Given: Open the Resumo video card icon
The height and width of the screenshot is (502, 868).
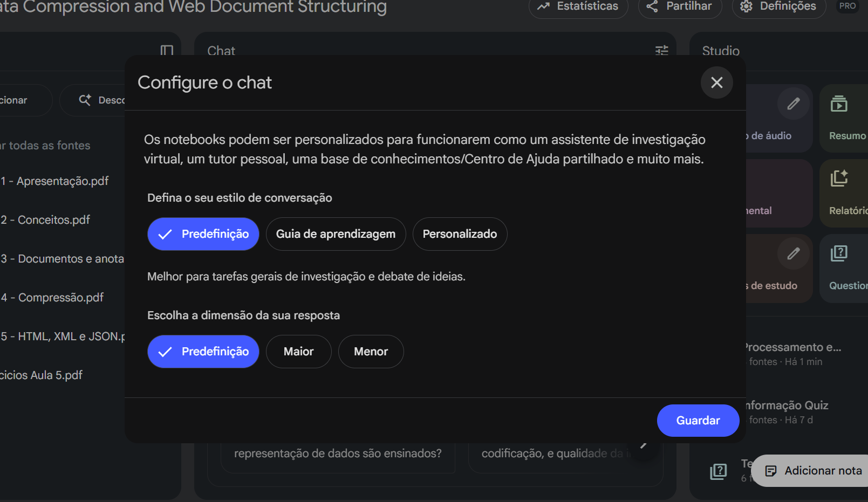Looking at the screenshot, I should click(839, 104).
